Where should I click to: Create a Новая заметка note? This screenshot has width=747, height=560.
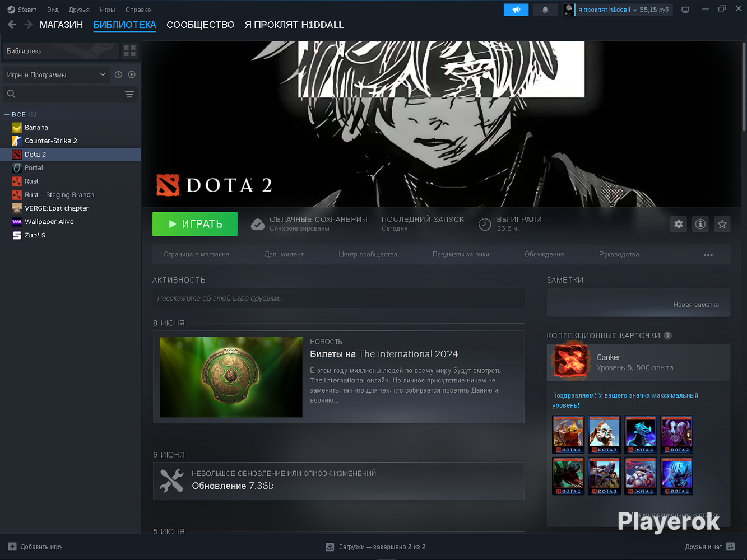pos(696,305)
